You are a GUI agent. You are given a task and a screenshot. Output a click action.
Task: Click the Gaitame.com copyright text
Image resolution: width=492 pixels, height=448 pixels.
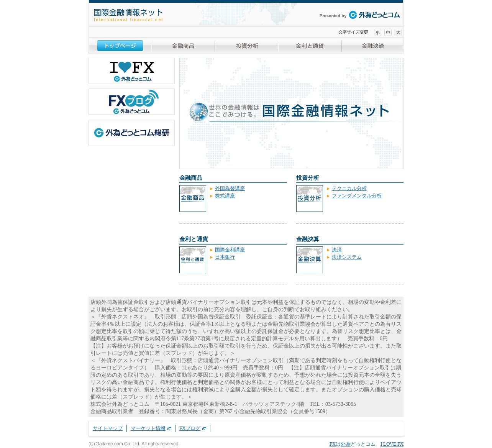[x=134, y=444]
